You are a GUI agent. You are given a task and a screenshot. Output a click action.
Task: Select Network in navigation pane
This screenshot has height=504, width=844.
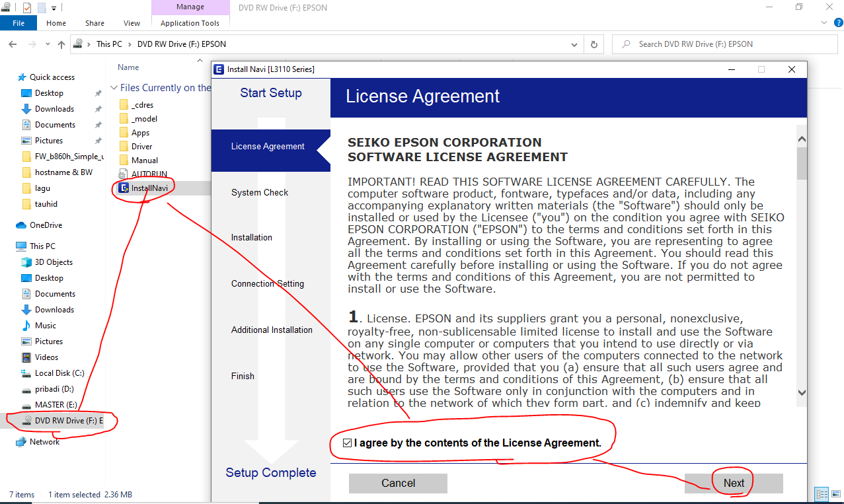point(44,442)
